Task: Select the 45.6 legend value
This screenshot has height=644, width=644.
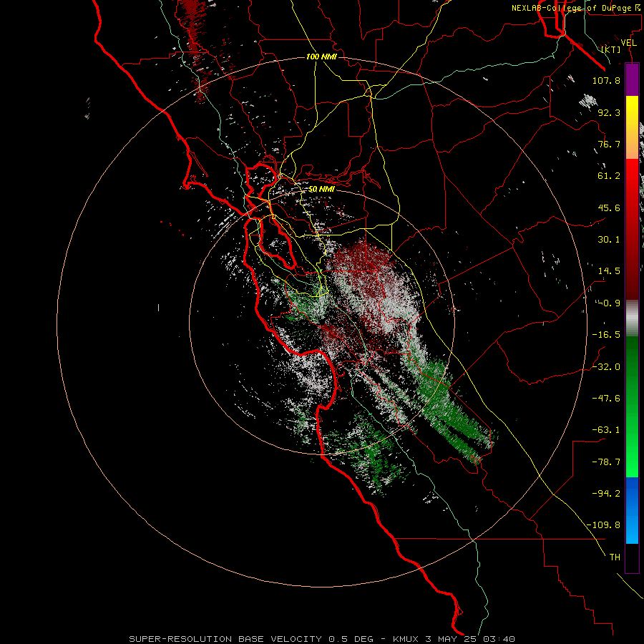Action: click(609, 208)
